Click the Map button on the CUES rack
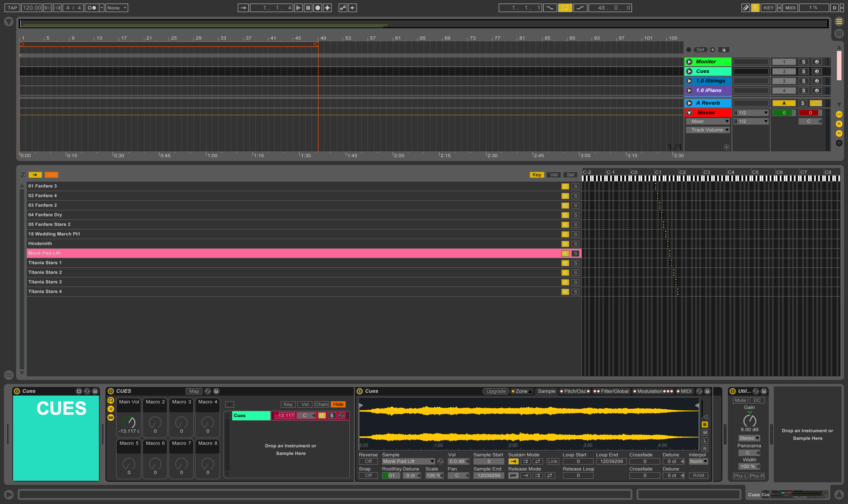 point(194,391)
